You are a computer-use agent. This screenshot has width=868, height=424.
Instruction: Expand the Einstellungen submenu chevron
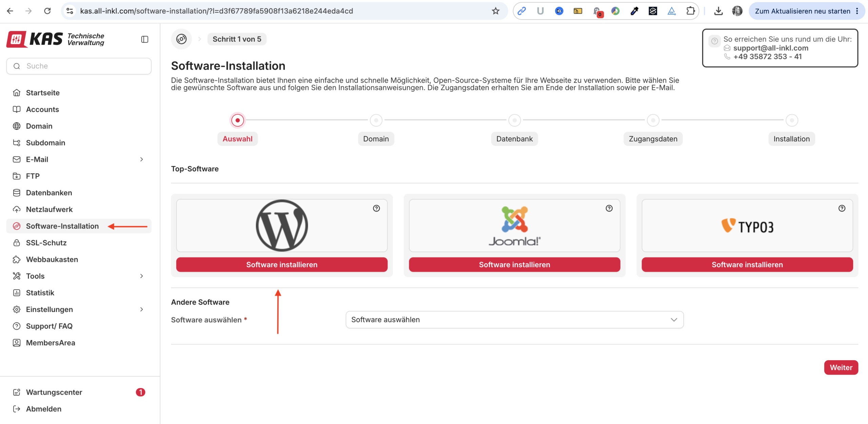point(142,309)
